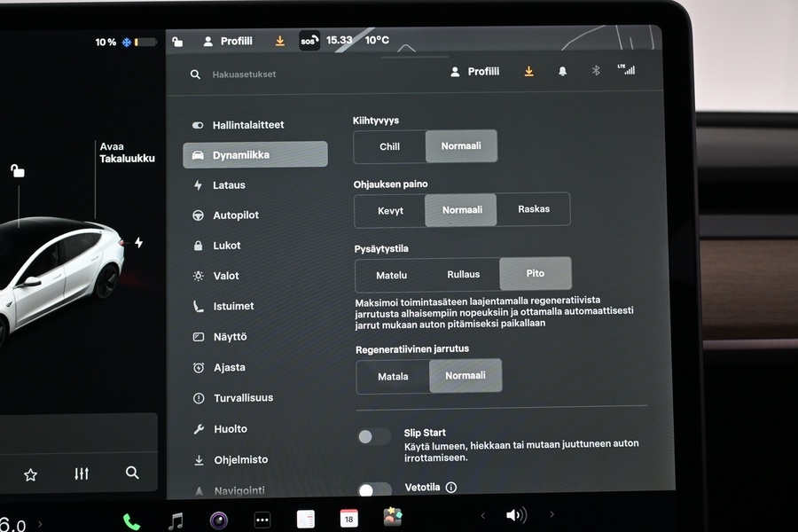Select the Chill acceleration mode
The image size is (798, 532).
388,146
